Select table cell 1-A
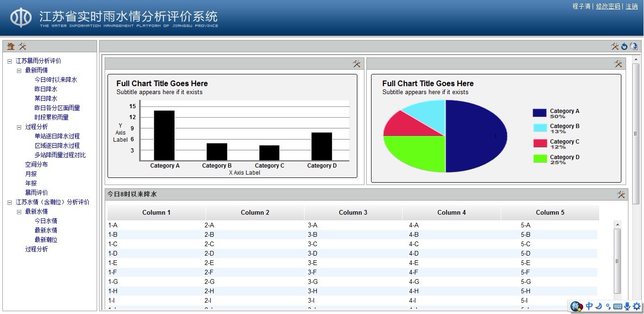Image resolution: width=644 pixels, height=314 pixels. coord(113,225)
